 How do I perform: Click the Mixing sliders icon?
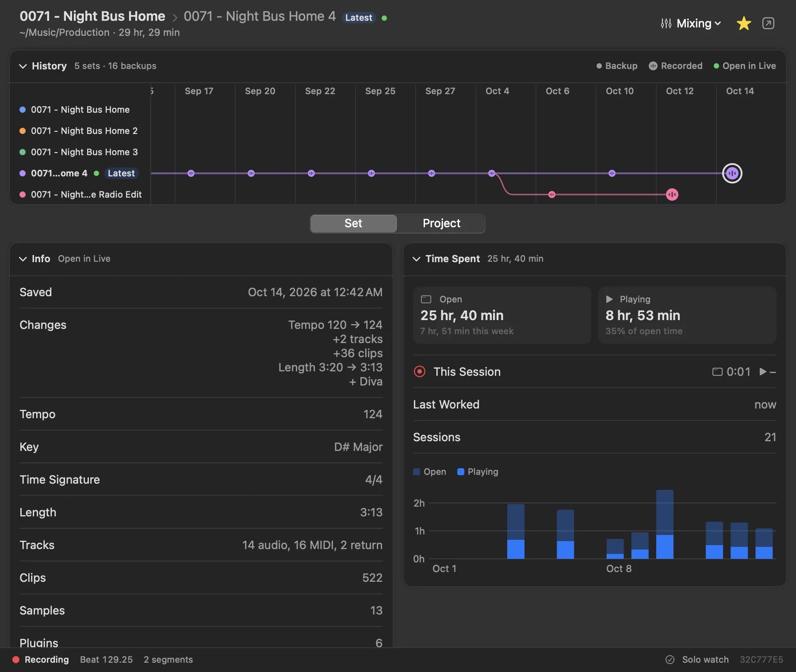(666, 23)
